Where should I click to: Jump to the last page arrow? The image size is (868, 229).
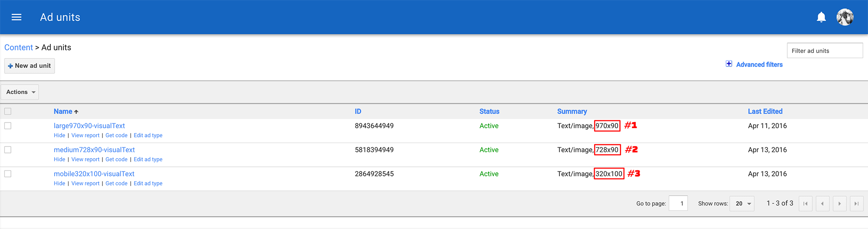(856, 203)
